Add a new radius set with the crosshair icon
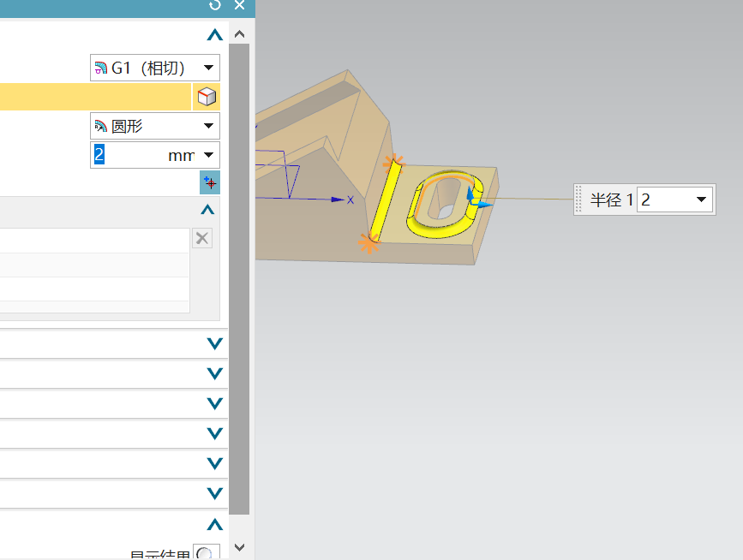The width and height of the screenshot is (743, 560). coord(209,182)
